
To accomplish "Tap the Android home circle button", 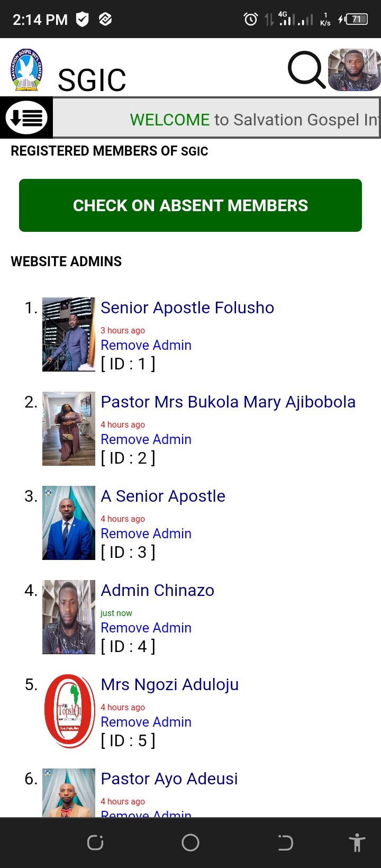I will click(190, 843).
